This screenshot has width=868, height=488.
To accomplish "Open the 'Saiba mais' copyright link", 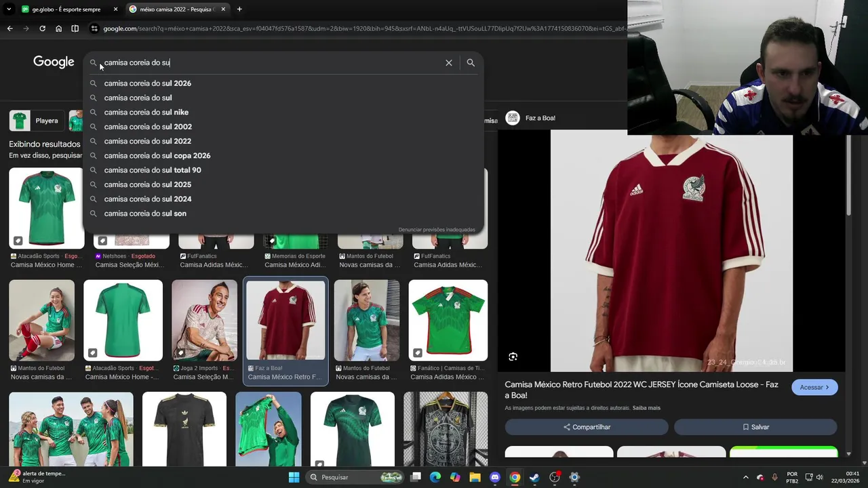I will click(x=646, y=408).
